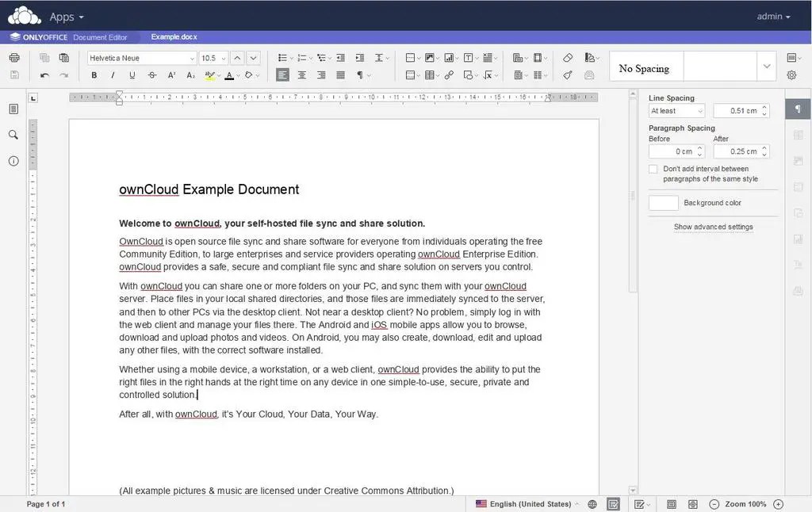812x512 pixels.
Task: Click the globe set language icon
Action: [x=592, y=504]
